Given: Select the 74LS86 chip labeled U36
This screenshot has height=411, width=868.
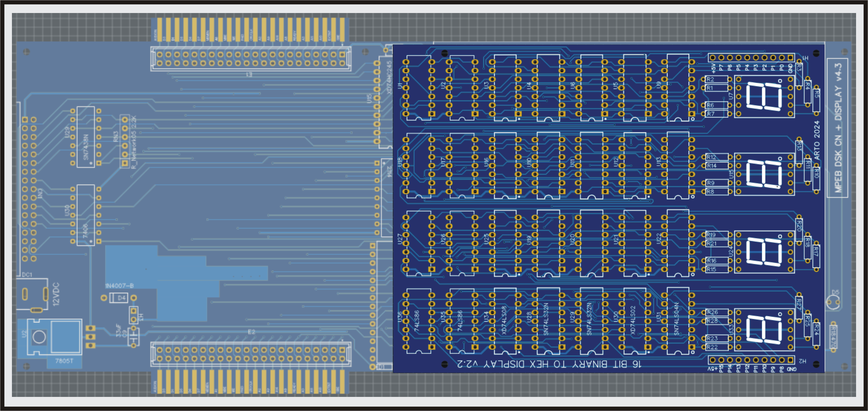Looking at the screenshot, I should click(418, 321).
